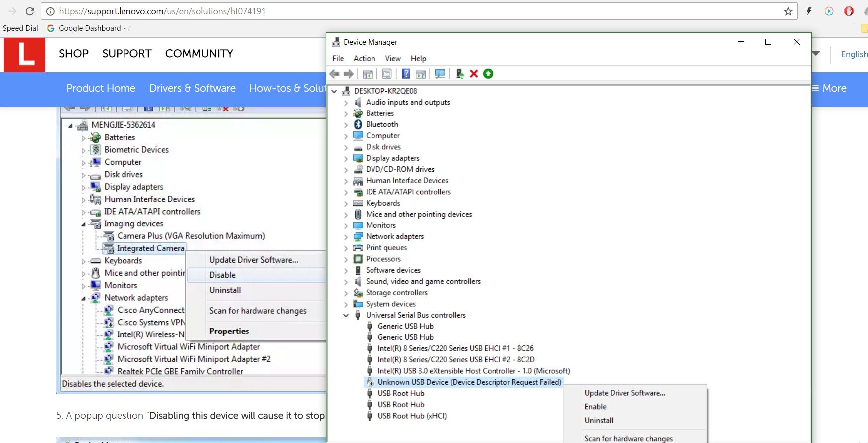Select Intel(R) 8 Series USB EHCI #1 - 8C26

click(x=455, y=348)
